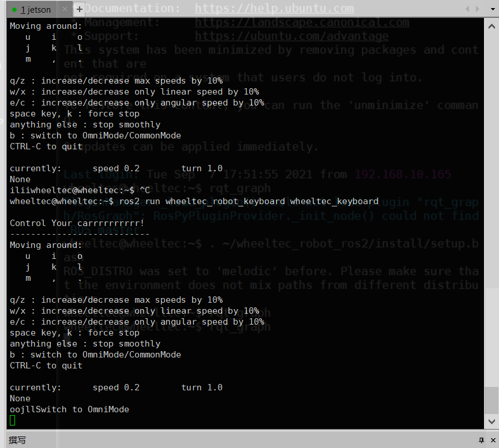Pin the compose panel with pushpin icon
The image size is (499, 448).
pyautogui.click(x=481, y=440)
